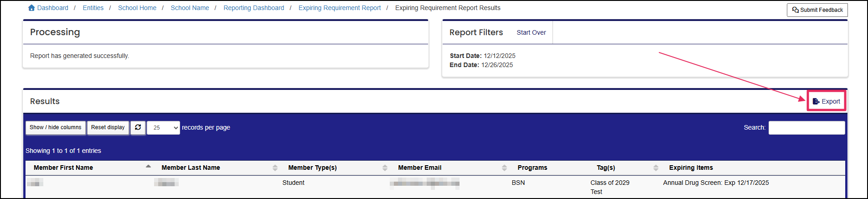Click the Start Date 12/12/2025 text
This screenshot has width=868, height=199.
click(482, 56)
